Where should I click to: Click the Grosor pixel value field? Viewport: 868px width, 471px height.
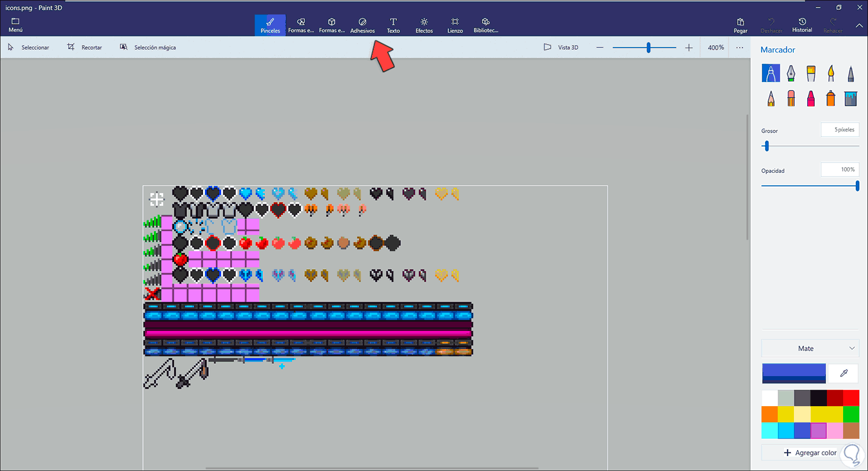(840, 130)
